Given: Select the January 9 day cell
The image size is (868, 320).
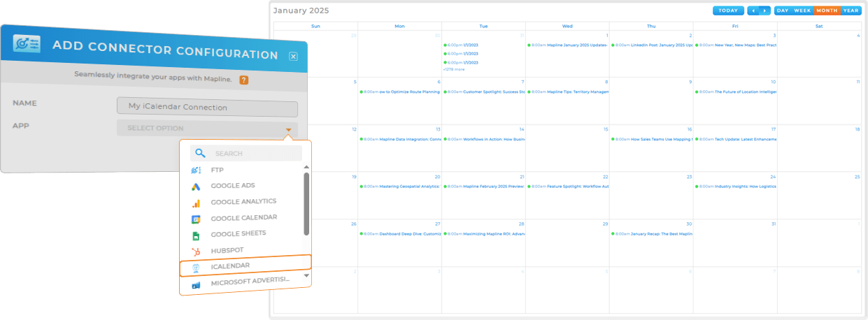Looking at the screenshot, I should [651, 101].
